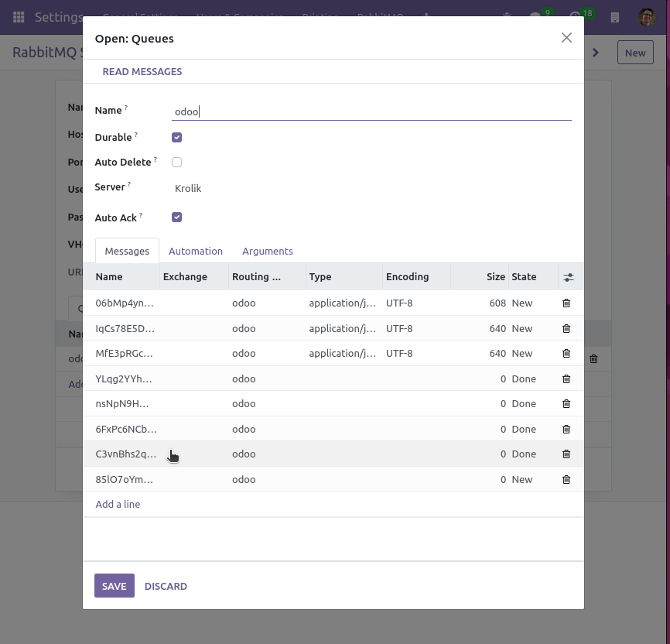Delete the 85lO7oYm message row
Image resolution: width=670 pixels, height=644 pixels.
pos(566,479)
